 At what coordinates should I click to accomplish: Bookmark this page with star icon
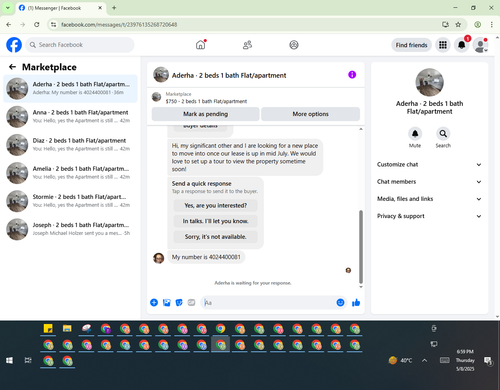[x=458, y=24]
